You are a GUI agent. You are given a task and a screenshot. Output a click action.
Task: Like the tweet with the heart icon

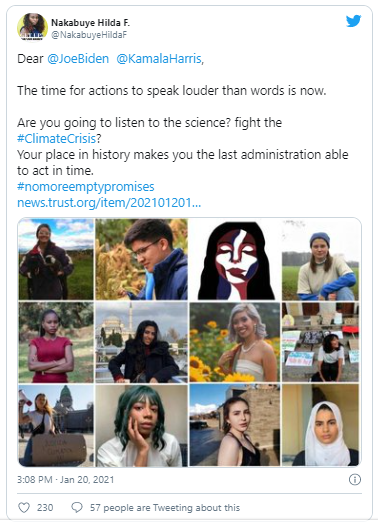coord(24,508)
